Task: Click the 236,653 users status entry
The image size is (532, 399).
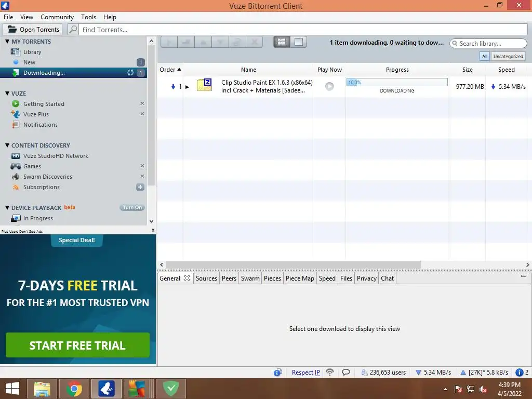Action: coord(383,372)
